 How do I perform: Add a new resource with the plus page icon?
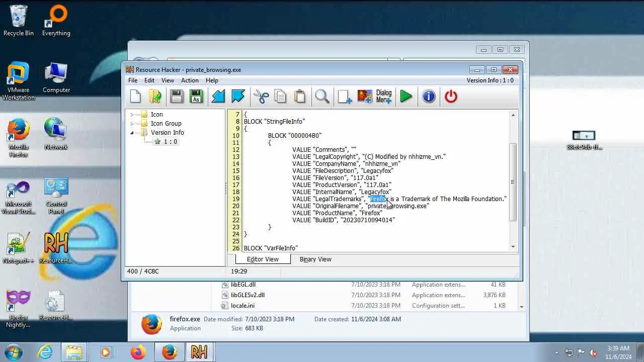(345, 96)
